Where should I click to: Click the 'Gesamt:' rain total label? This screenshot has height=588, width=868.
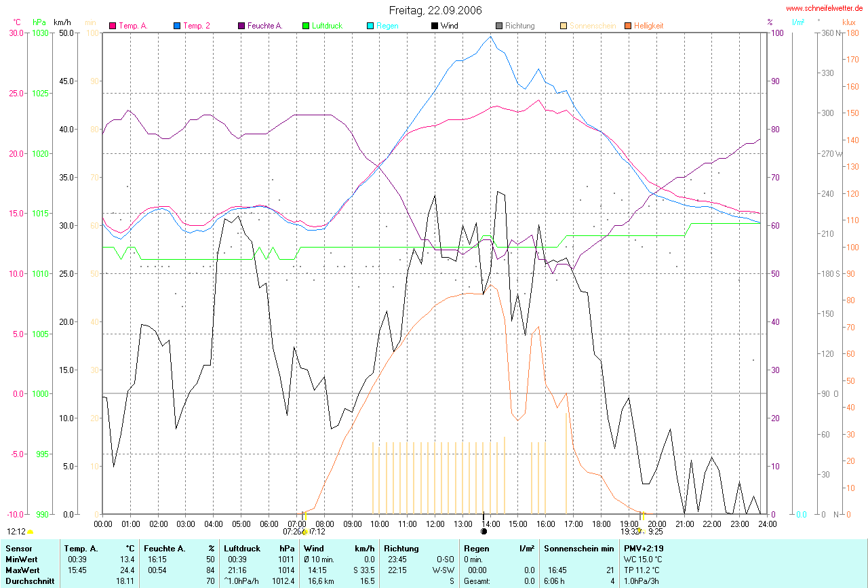[478, 581]
